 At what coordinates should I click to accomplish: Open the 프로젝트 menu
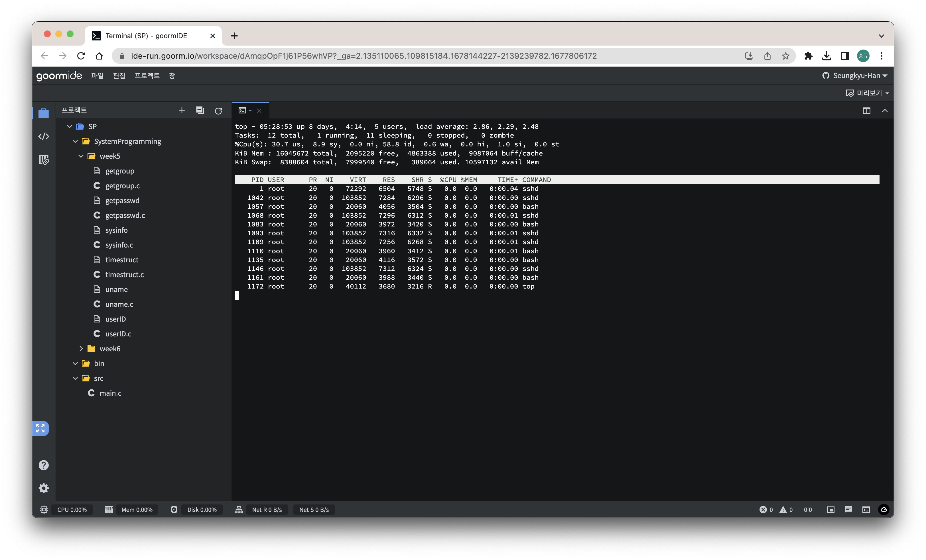(147, 75)
